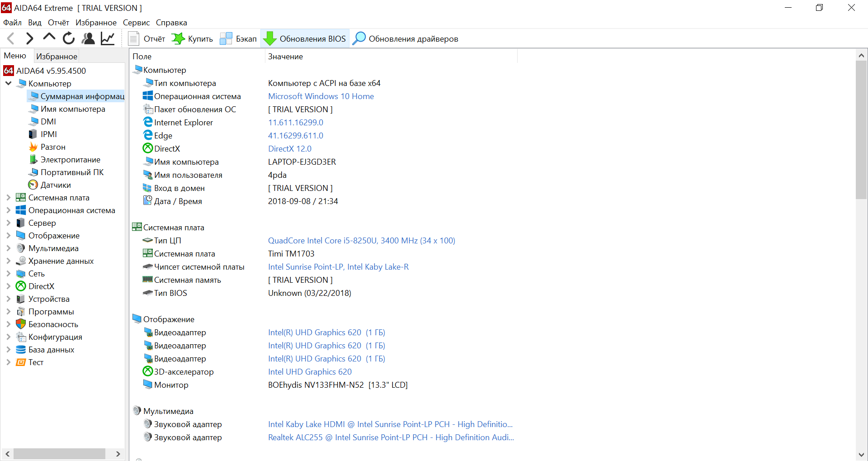Select Суммарная информация in the tree

[76, 96]
